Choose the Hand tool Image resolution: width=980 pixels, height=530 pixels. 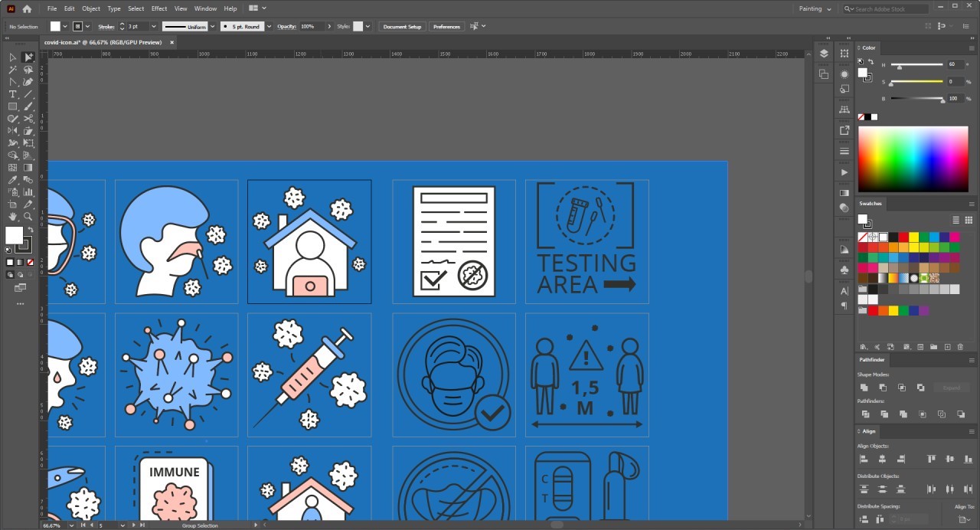(x=13, y=217)
